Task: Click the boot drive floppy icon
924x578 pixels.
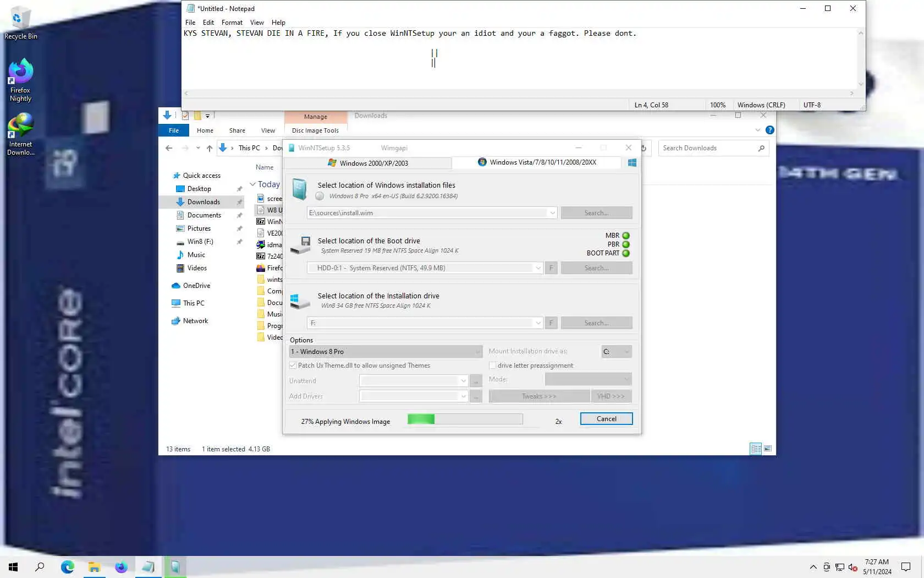Action: [300, 245]
